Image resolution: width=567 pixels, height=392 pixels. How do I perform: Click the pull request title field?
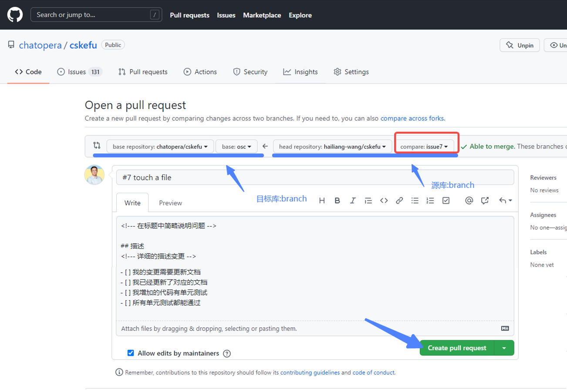pos(315,177)
